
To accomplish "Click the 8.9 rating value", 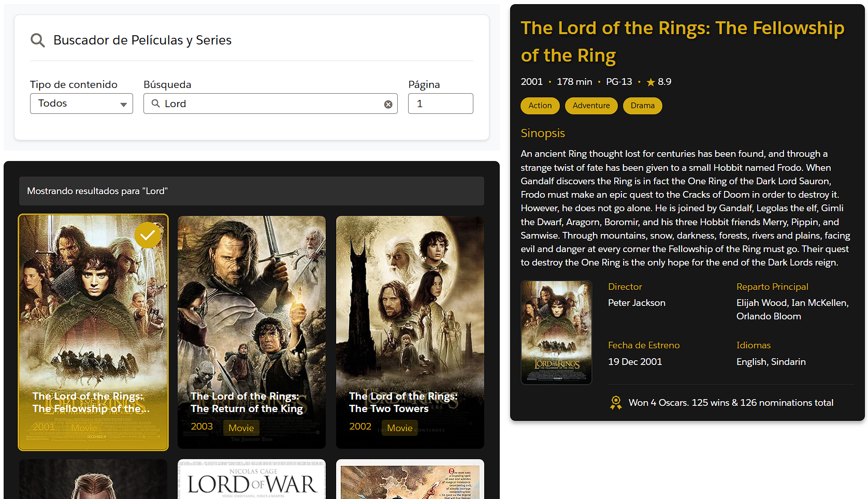I will [664, 82].
